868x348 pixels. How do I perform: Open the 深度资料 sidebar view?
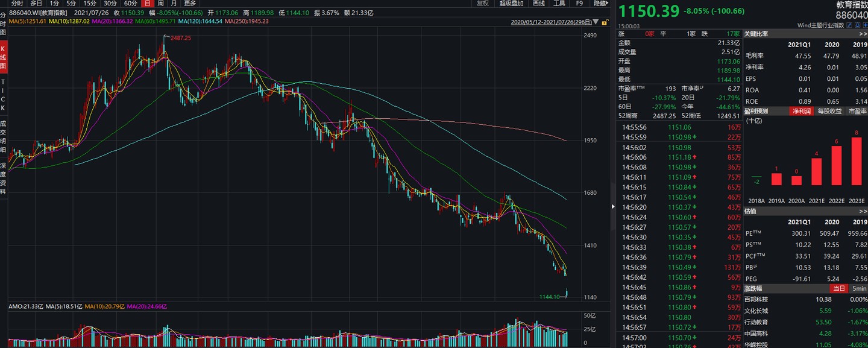click(3, 179)
